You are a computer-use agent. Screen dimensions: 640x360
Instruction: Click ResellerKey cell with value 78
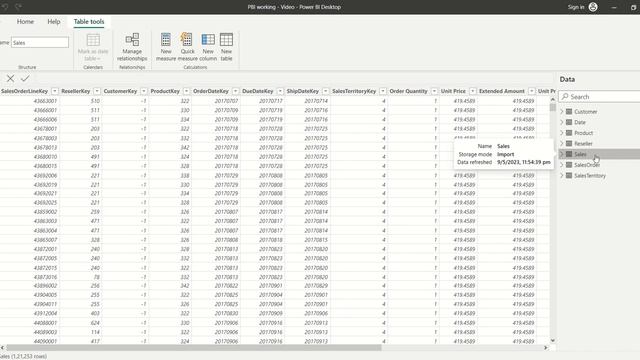point(97,277)
